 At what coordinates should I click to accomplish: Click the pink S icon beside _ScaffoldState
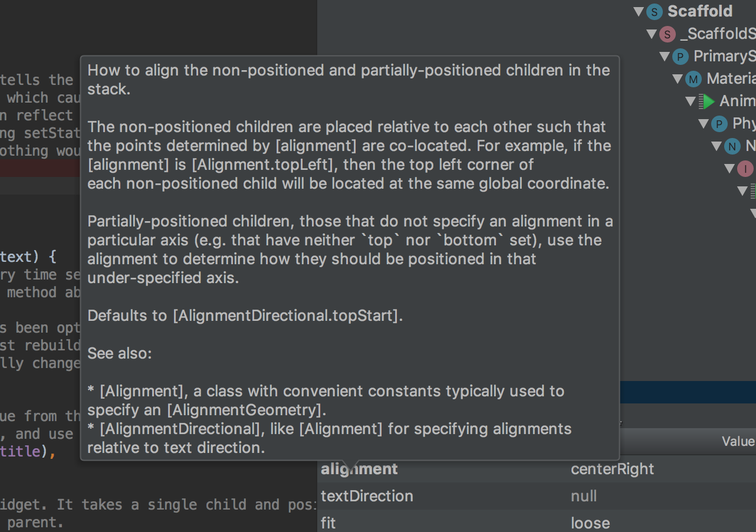tap(666, 34)
